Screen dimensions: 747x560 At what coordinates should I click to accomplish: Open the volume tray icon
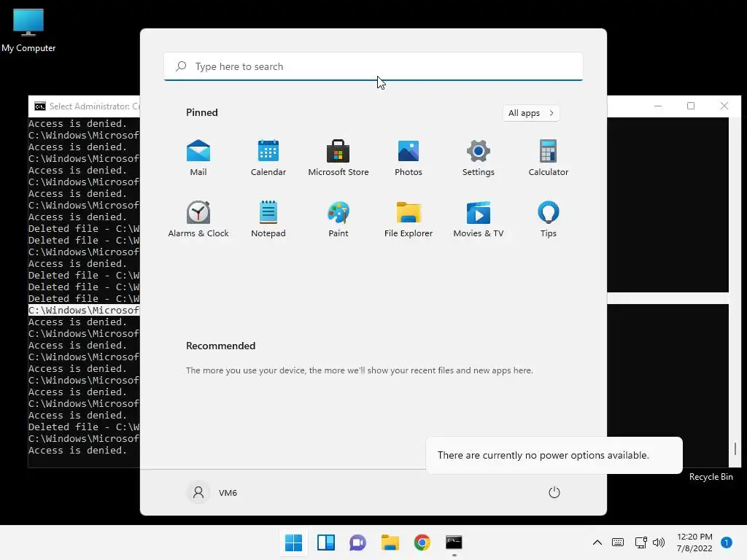(x=659, y=542)
